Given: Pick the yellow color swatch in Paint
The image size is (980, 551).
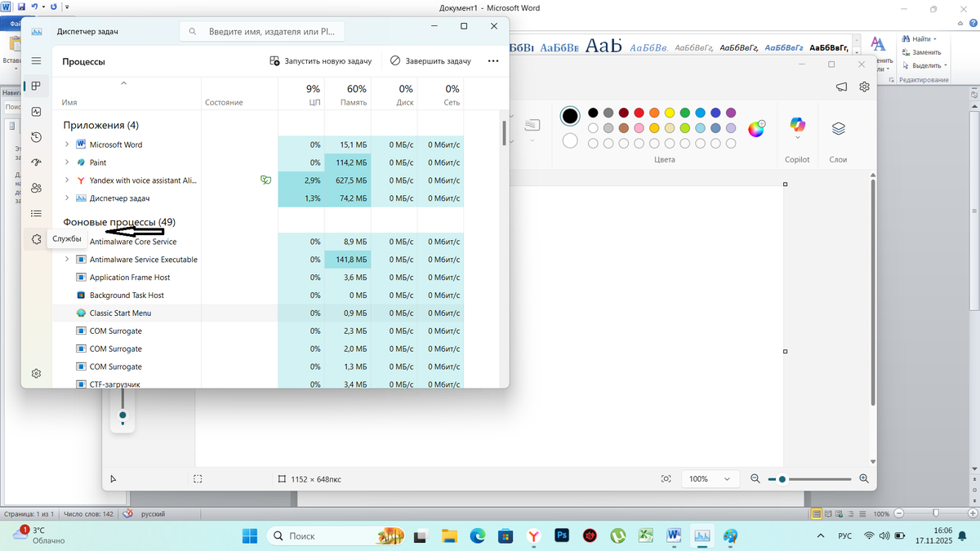Looking at the screenshot, I should click(x=669, y=113).
